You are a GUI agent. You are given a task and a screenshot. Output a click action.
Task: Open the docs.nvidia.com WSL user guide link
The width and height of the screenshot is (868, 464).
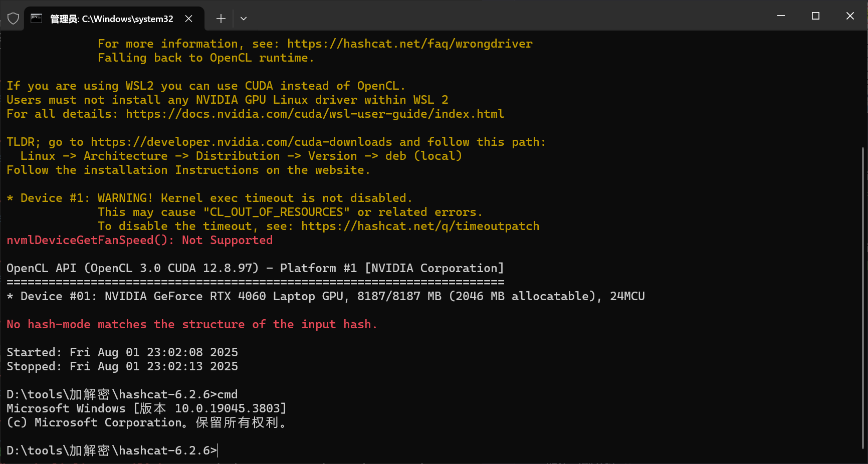[x=315, y=114]
